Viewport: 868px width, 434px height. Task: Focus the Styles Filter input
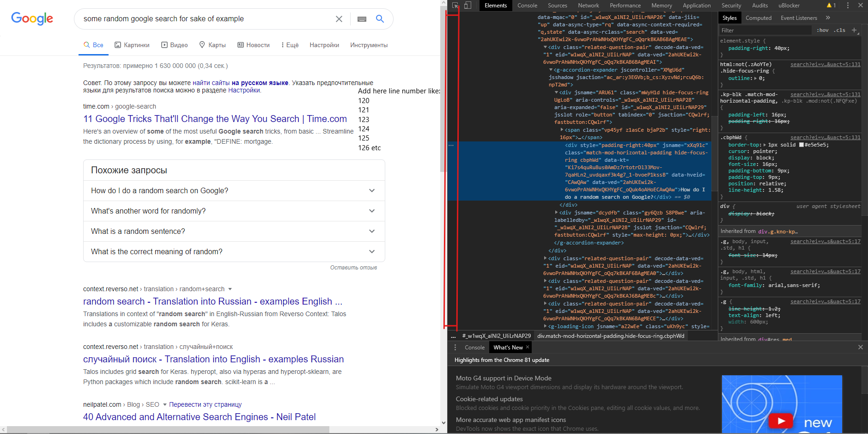tap(765, 30)
